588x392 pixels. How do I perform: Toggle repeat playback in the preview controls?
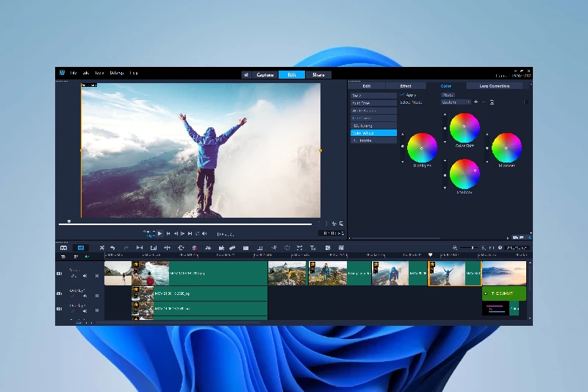click(x=197, y=233)
